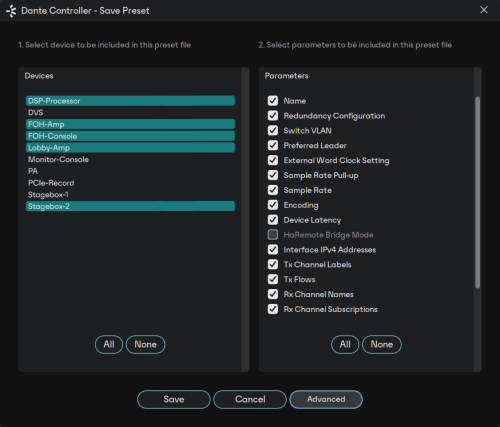
Task: Open the Advanced options
Action: pos(326,399)
